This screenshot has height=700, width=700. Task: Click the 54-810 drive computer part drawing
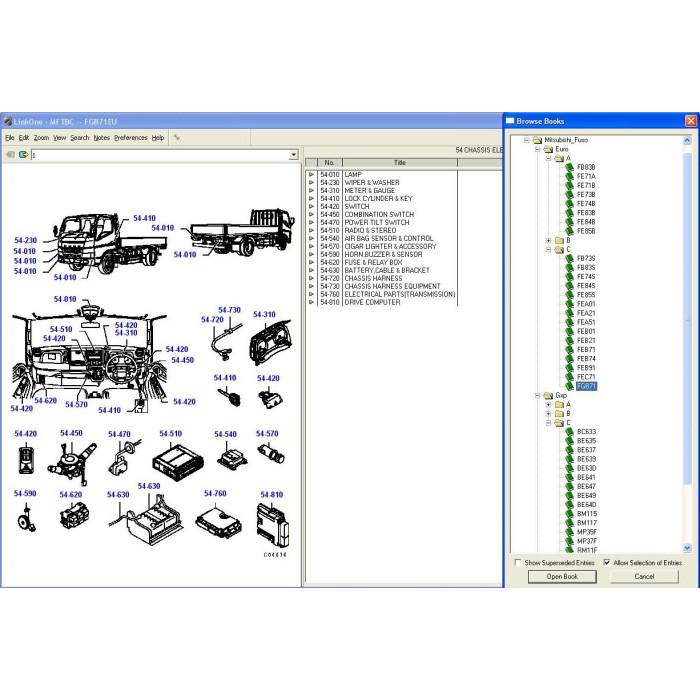pos(273,525)
